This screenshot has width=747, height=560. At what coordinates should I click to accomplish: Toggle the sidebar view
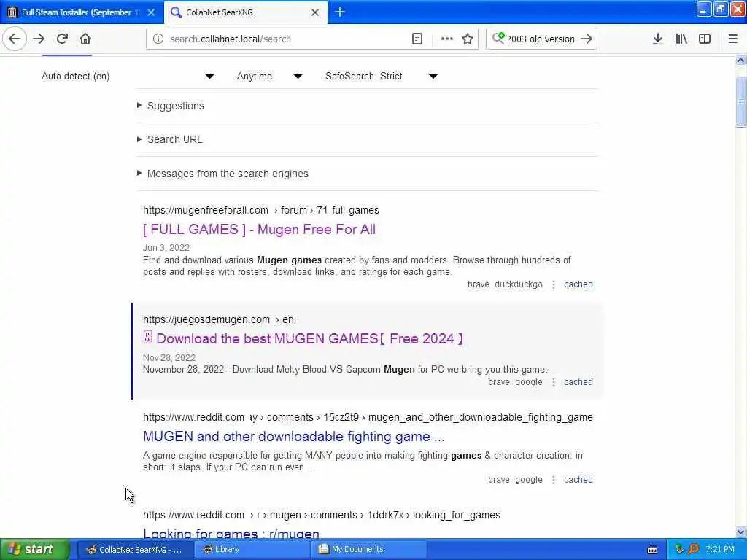point(705,39)
